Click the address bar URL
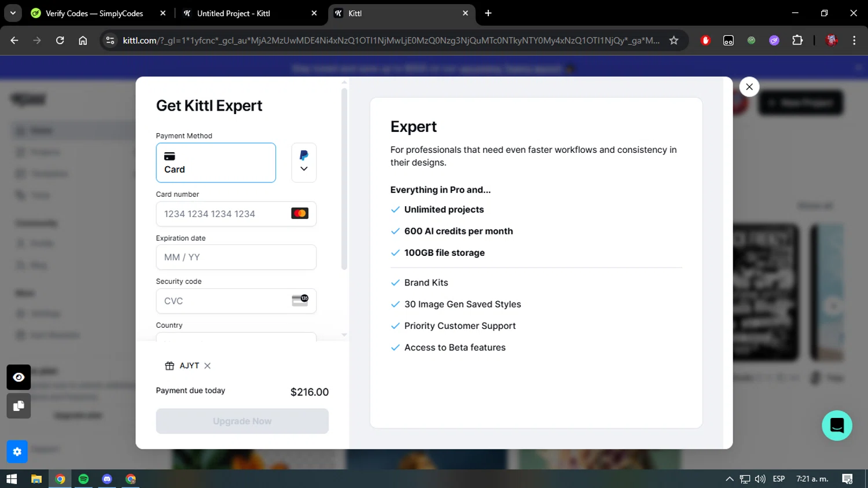This screenshot has height=488, width=868. coord(391,41)
